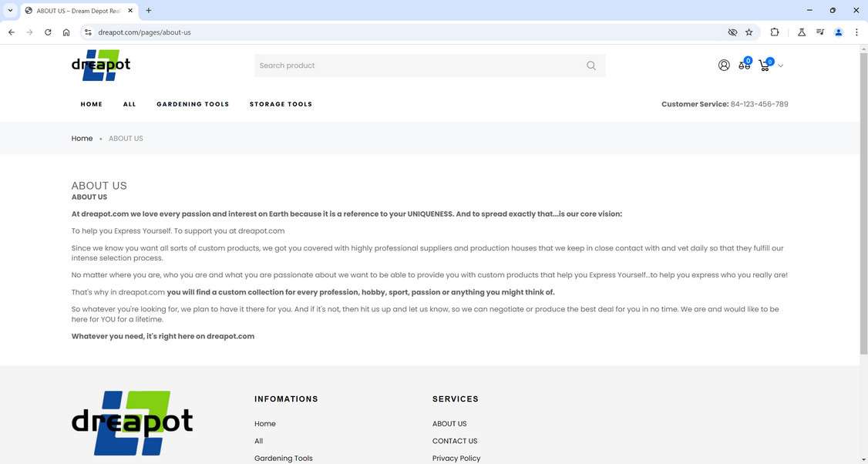This screenshot has height=464, width=868.
Task: Click the search magnifier icon
Action: click(590, 66)
